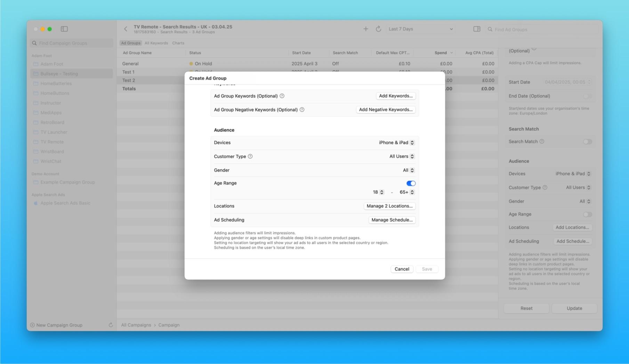This screenshot has height=364, width=629.
Task: Click the plus add icon in toolbar
Action: (365, 29)
